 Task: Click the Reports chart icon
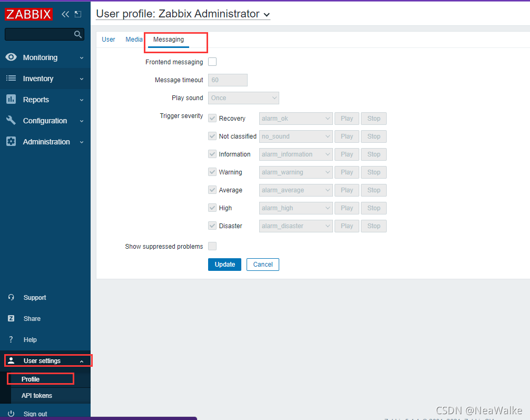pos(11,100)
